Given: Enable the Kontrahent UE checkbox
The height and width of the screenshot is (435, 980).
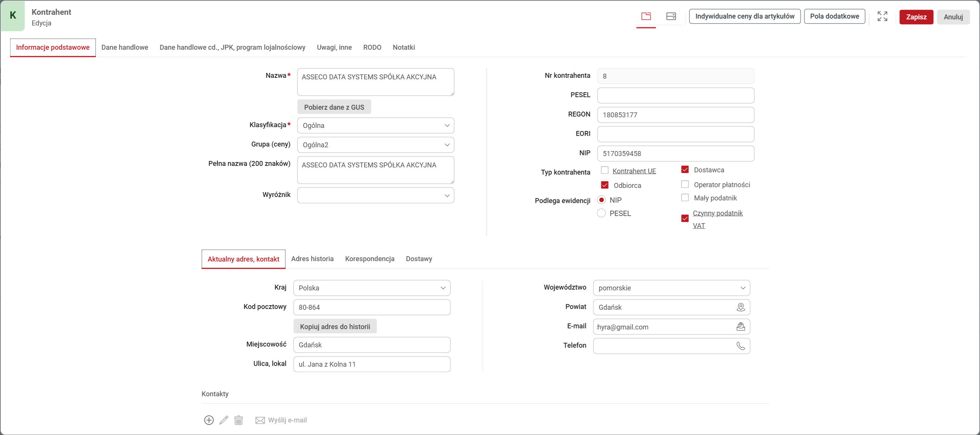Looking at the screenshot, I should (x=604, y=170).
